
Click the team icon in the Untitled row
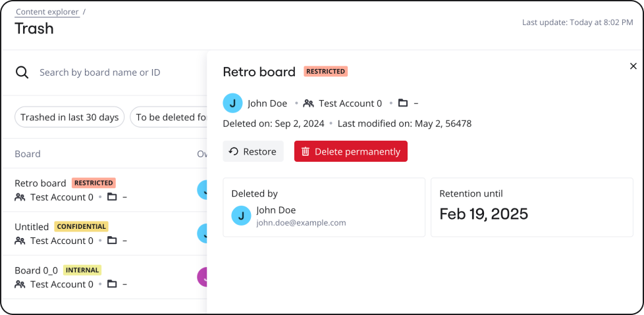point(20,241)
